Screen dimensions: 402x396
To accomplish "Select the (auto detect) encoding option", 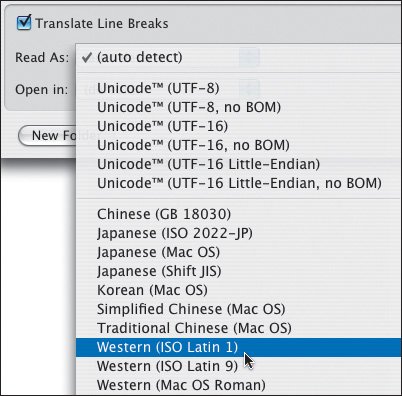I will [x=238, y=57].
